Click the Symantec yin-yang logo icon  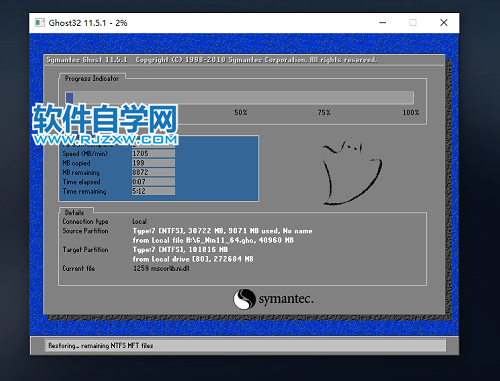[244, 299]
